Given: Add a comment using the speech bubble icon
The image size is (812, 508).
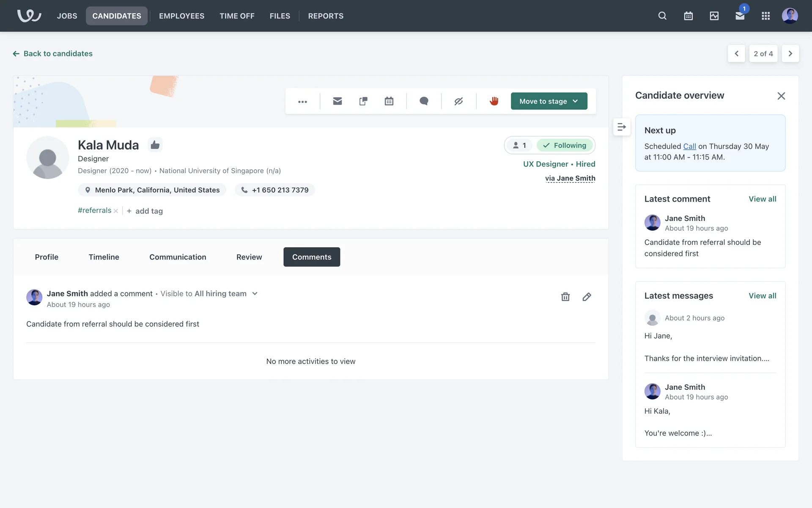Looking at the screenshot, I should (424, 101).
